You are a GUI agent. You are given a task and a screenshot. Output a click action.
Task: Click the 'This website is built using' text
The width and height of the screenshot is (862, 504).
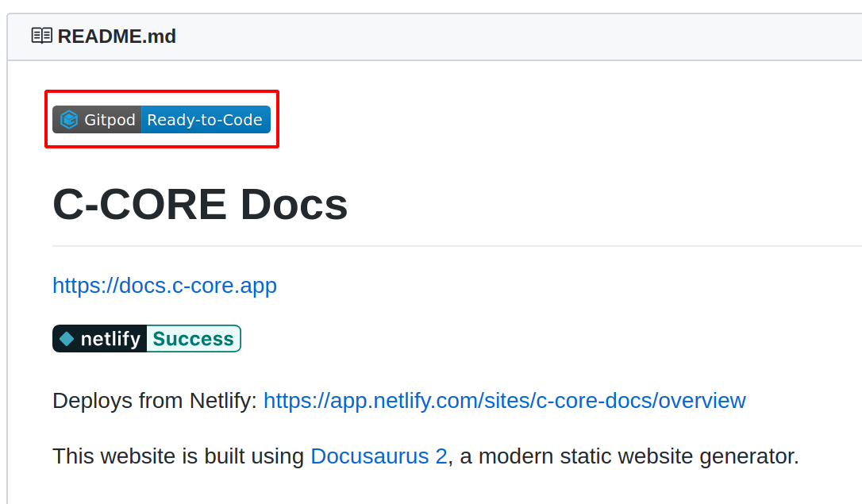click(179, 456)
